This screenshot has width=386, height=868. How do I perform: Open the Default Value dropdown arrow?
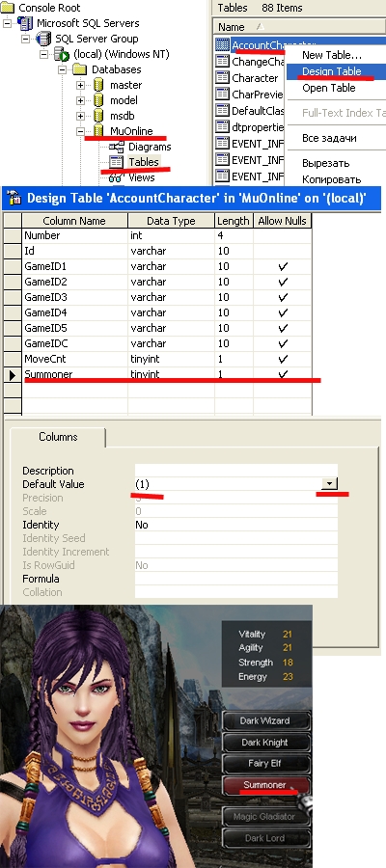pos(329,484)
